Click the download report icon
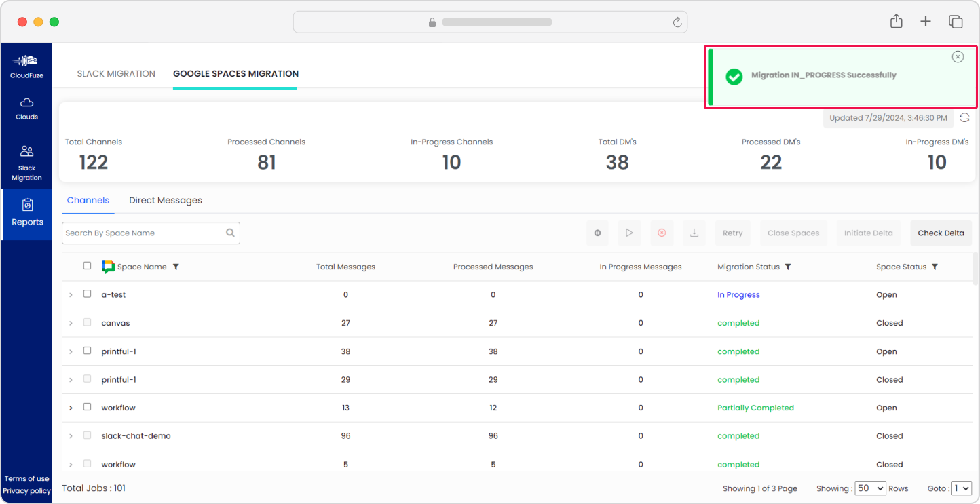980x504 pixels. pos(694,233)
